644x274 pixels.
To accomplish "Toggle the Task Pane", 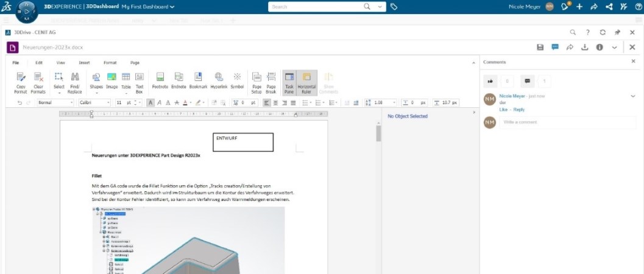I will tap(289, 83).
